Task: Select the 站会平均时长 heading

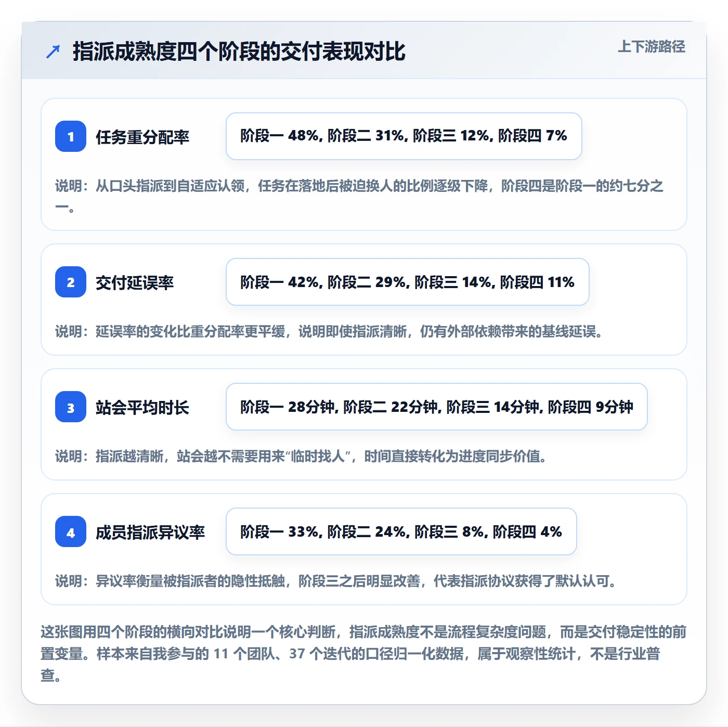Action: coord(142,407)
